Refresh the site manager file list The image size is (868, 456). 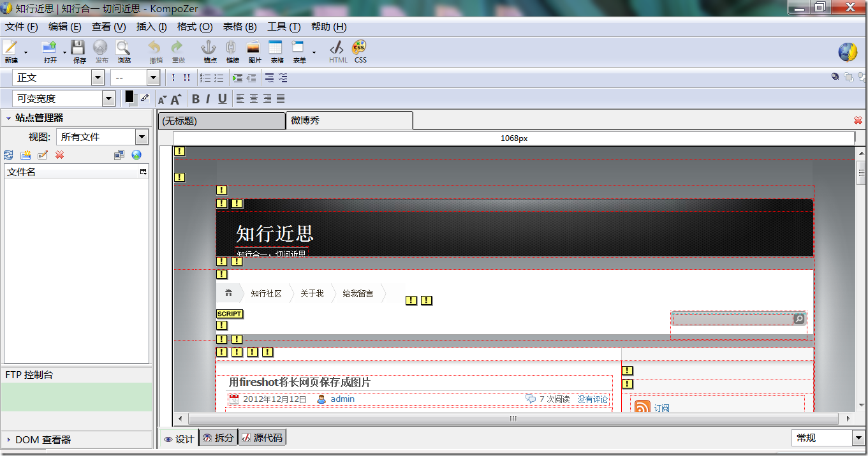[x=8, y=155]
